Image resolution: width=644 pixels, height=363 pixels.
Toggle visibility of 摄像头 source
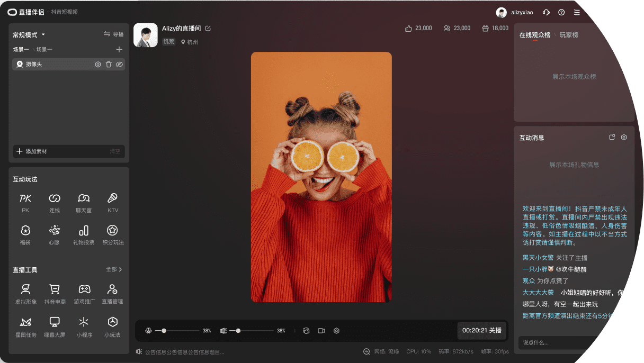click(x=119, y=65)
